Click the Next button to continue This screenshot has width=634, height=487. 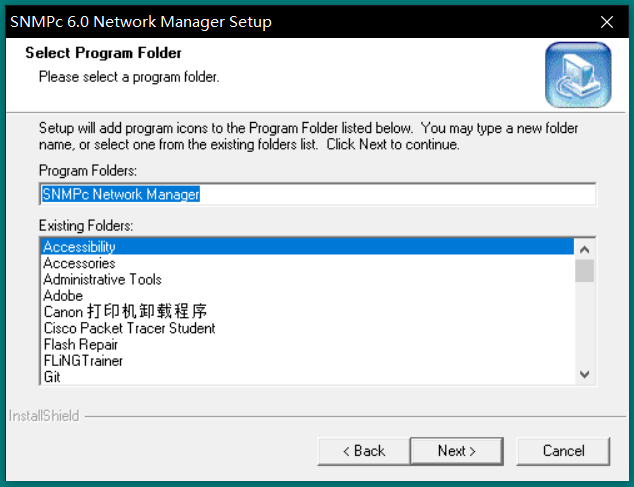(456, 451)
